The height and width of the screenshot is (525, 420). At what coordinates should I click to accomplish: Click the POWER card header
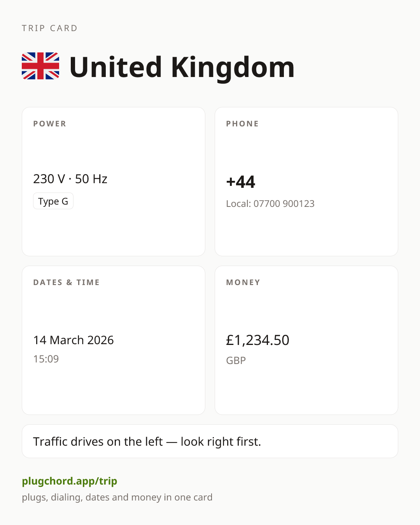click(x=50, y=124)
